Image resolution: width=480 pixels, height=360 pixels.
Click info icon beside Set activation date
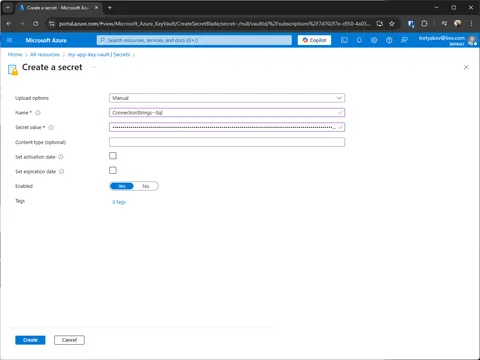(61, 157)
